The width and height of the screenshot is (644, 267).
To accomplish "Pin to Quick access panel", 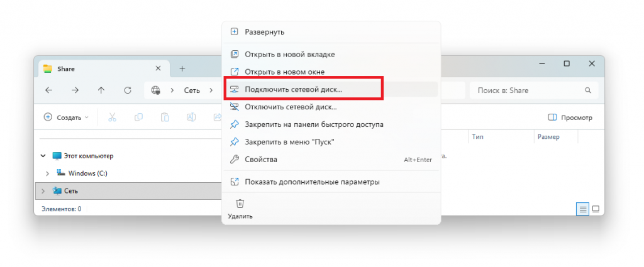I will [x=331, y=124].
